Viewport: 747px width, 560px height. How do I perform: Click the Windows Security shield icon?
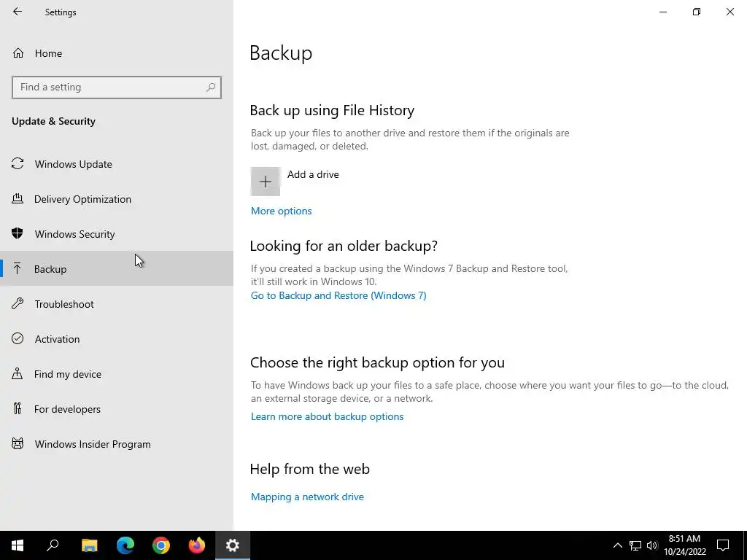tap(18, 233)
